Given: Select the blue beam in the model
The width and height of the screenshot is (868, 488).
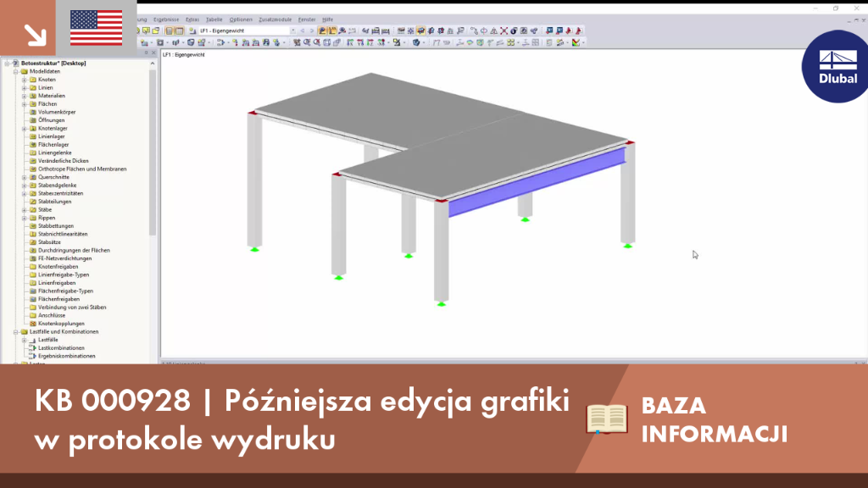Looking at the screenshot, I should pyautogui.click(x=536, y=183).
